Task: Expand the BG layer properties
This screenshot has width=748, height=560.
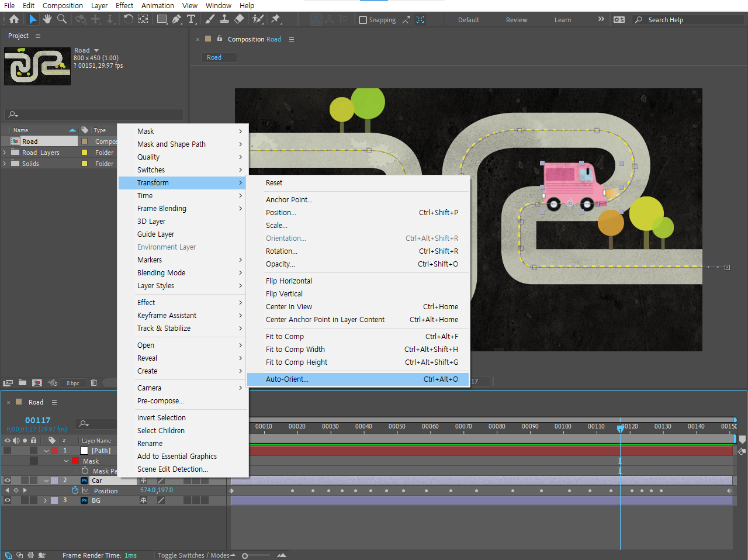Action: click(x=46, y=500)
